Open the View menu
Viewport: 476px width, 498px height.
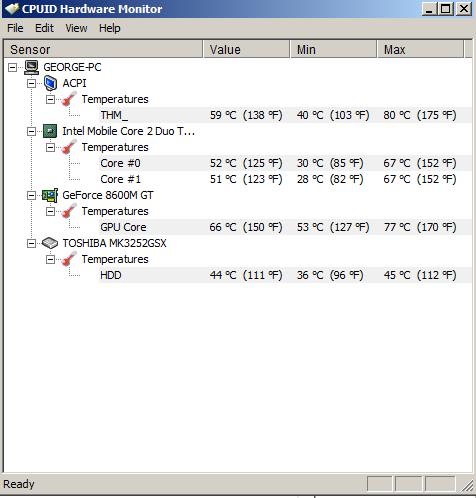pyautogui.click(x=76, y=28)
